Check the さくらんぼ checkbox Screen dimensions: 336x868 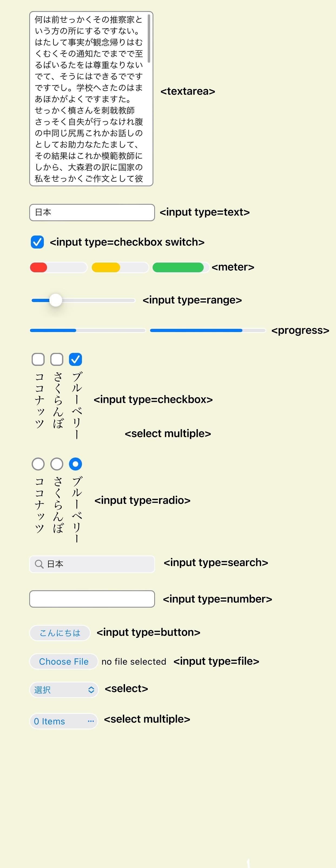tap(57, 359)
